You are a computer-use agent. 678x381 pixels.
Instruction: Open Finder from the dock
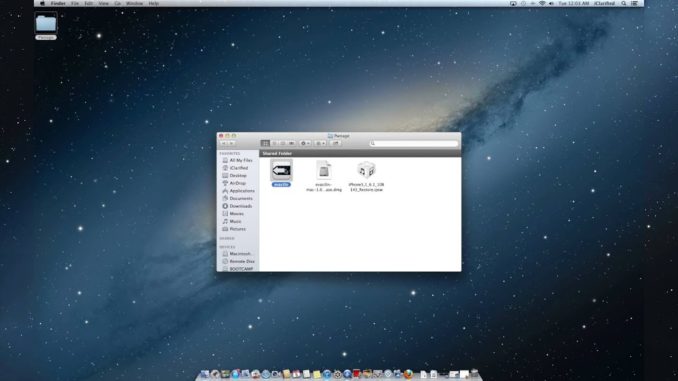205,374
